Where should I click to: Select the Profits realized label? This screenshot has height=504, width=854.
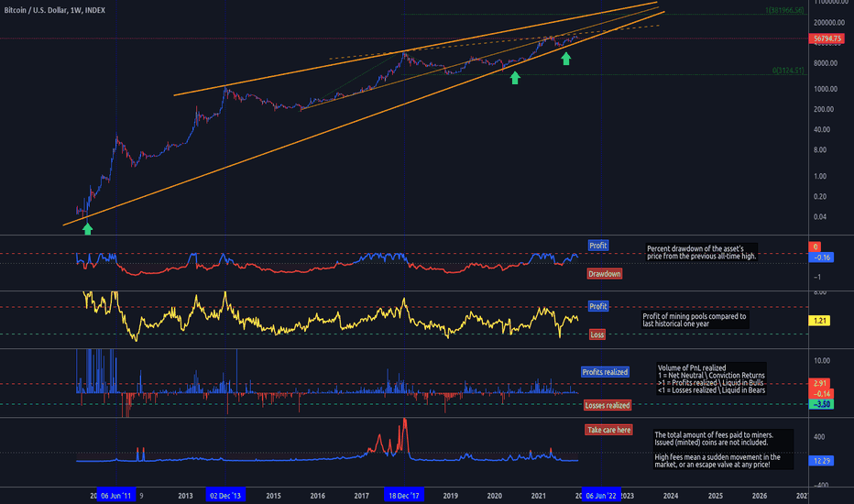(605, 372)
